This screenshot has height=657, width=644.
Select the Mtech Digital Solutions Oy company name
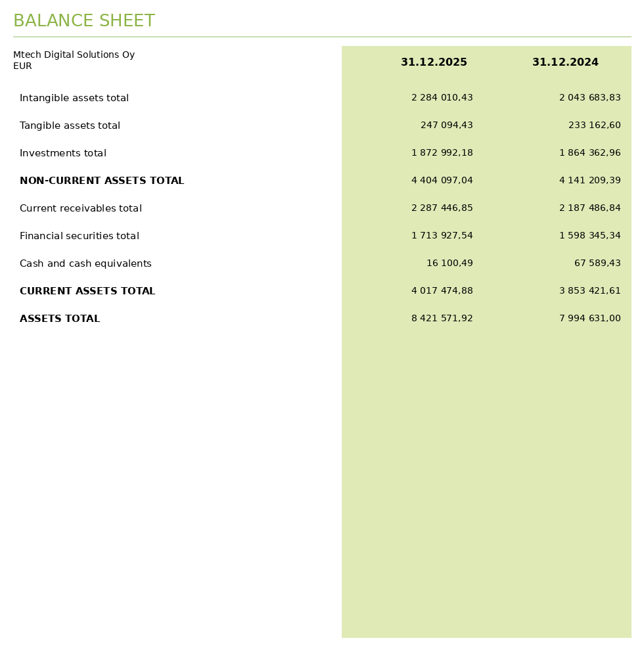74,55
